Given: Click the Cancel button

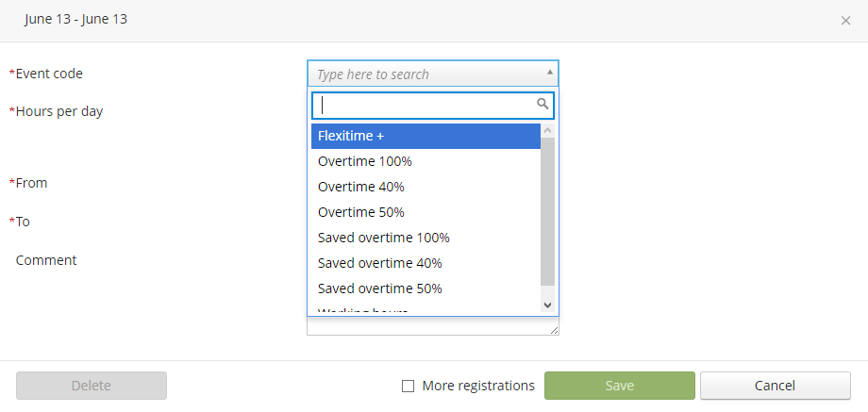Looking at the screenshot, I should [x=775, y=386].
